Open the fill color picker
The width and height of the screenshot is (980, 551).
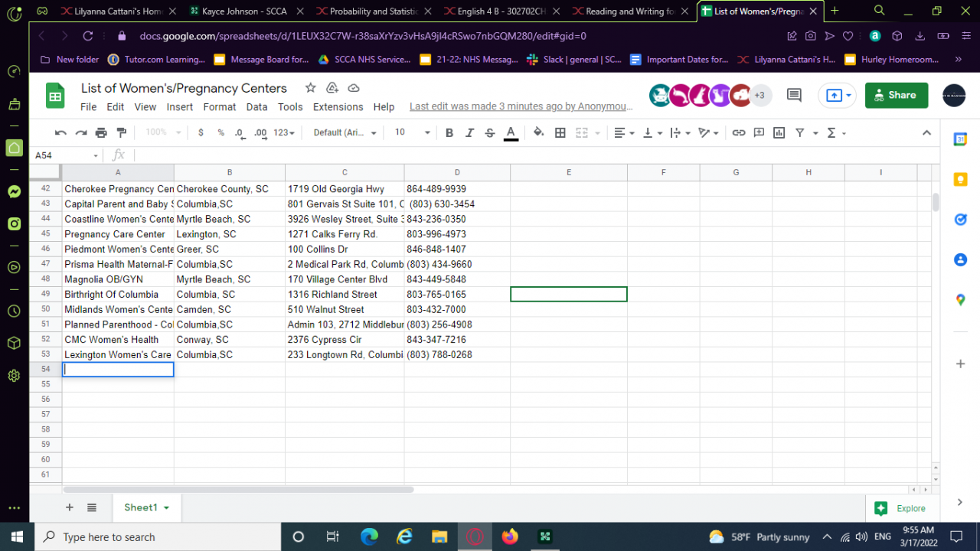coord(538,132)
